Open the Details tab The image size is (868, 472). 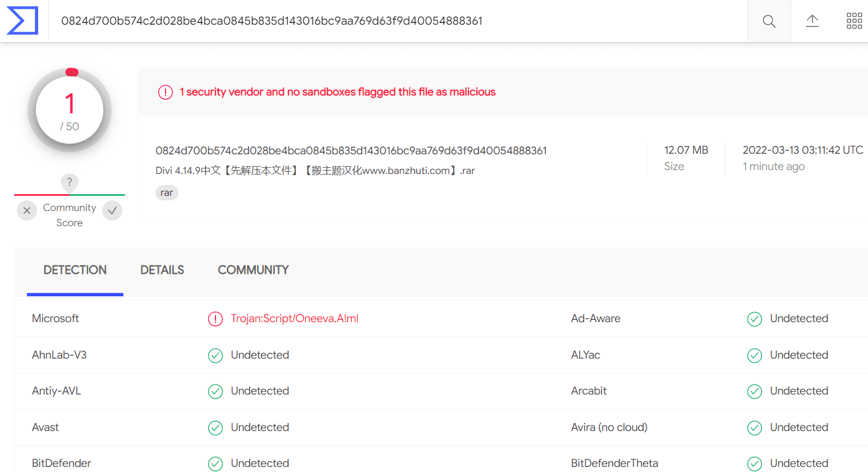tap(162, 271)
